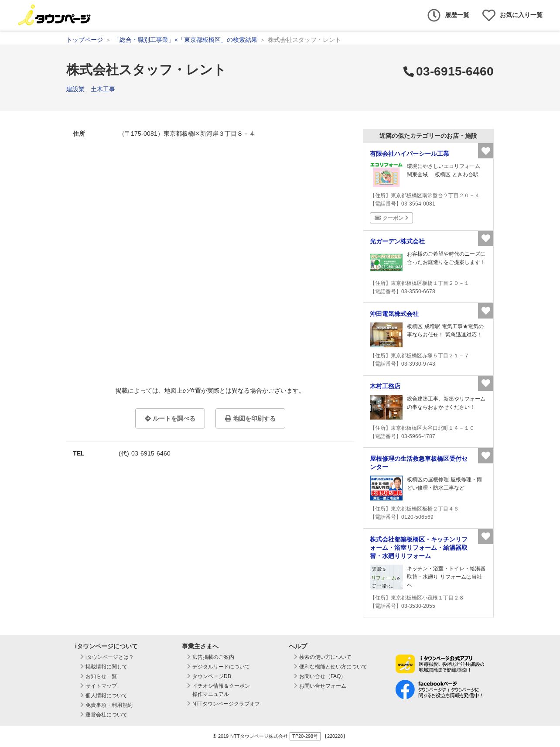This screenshot has height=747, width=560.
Task: Open the iタウンページ official app icon
Action: (x=405, y=664)
